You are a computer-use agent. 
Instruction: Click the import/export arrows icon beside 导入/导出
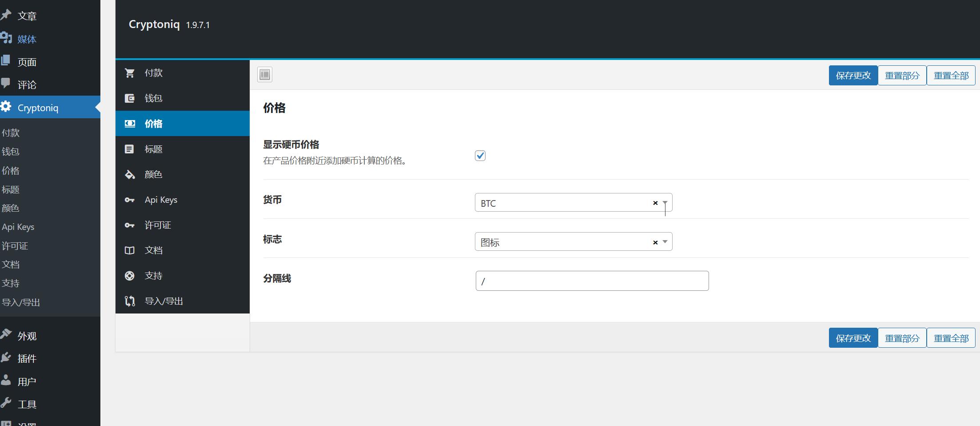(129, 301)
